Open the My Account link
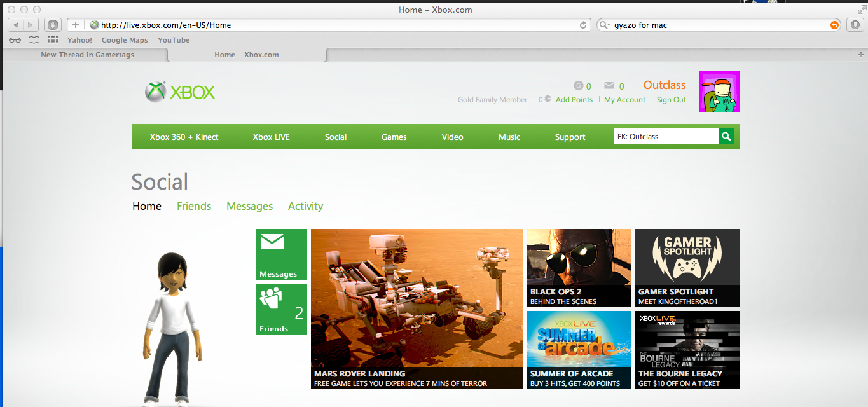The image size is (868, 407). 624,100
